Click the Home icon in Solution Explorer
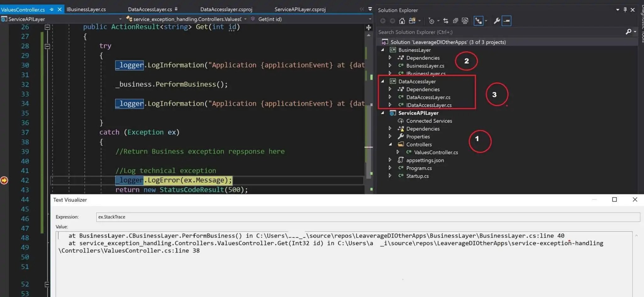 (402, 21)
